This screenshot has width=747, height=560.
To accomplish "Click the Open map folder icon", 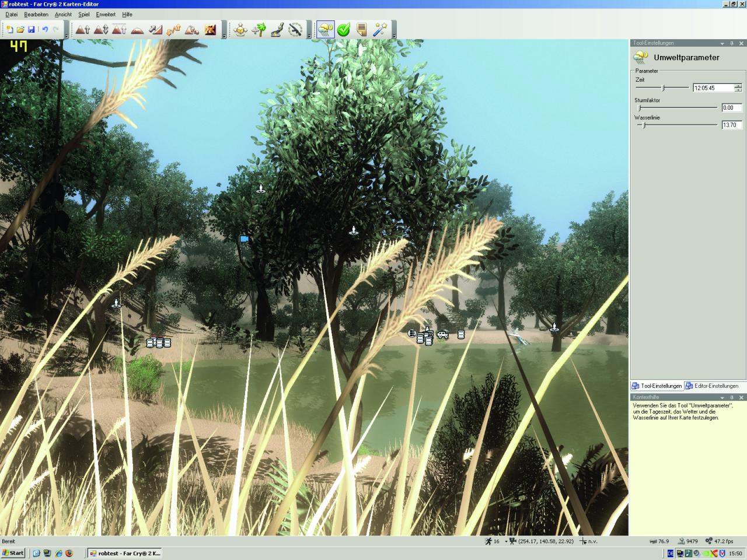I will click(x=20, y=29).
